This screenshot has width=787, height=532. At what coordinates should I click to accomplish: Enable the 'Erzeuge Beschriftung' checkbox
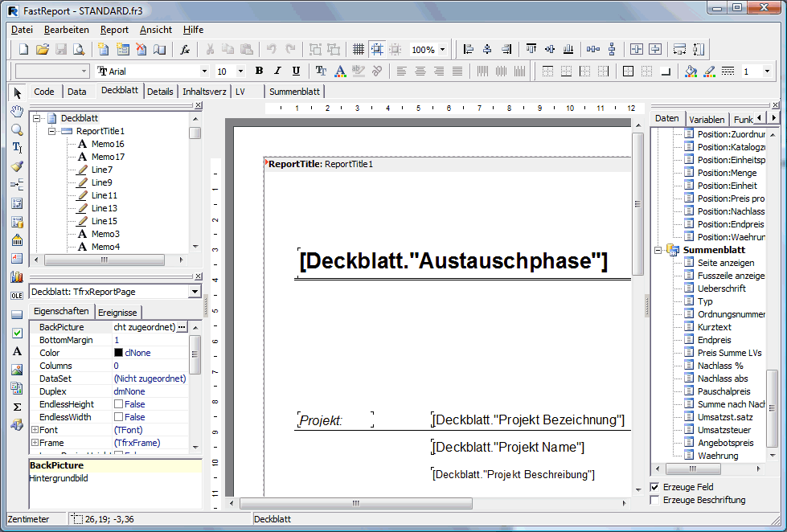click(x=654, y=500)
